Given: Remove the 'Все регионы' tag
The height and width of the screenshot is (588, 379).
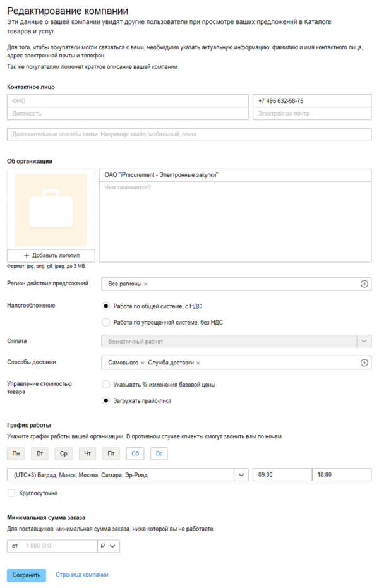Looking at the screenshot, I should coord(146,284).
